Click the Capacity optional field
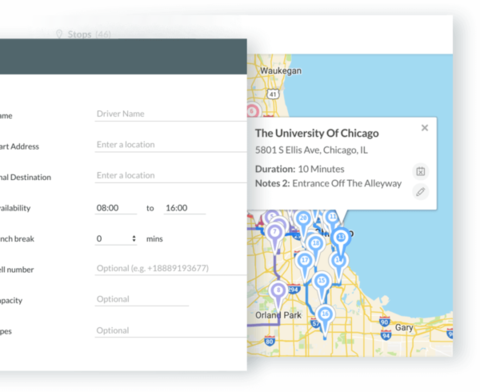Screen dimensions: 480x392 [x=142, y=299]
